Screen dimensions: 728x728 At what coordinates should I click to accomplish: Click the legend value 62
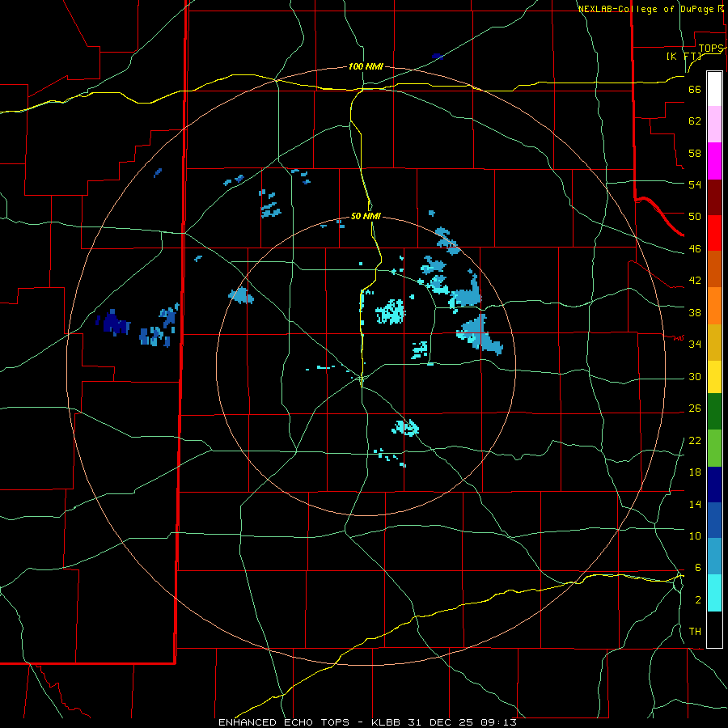coord(695,121)
